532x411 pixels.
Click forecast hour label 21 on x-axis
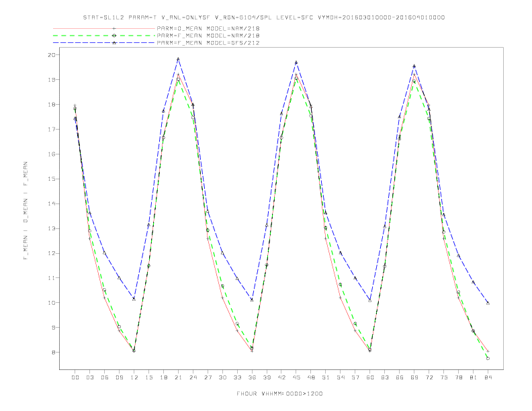tap(178, 377)
